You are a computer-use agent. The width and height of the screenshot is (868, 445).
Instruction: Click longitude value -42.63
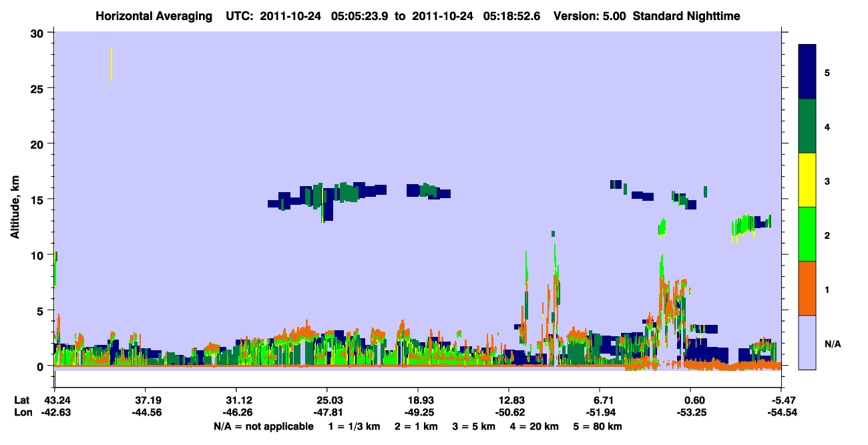(57, 412)
